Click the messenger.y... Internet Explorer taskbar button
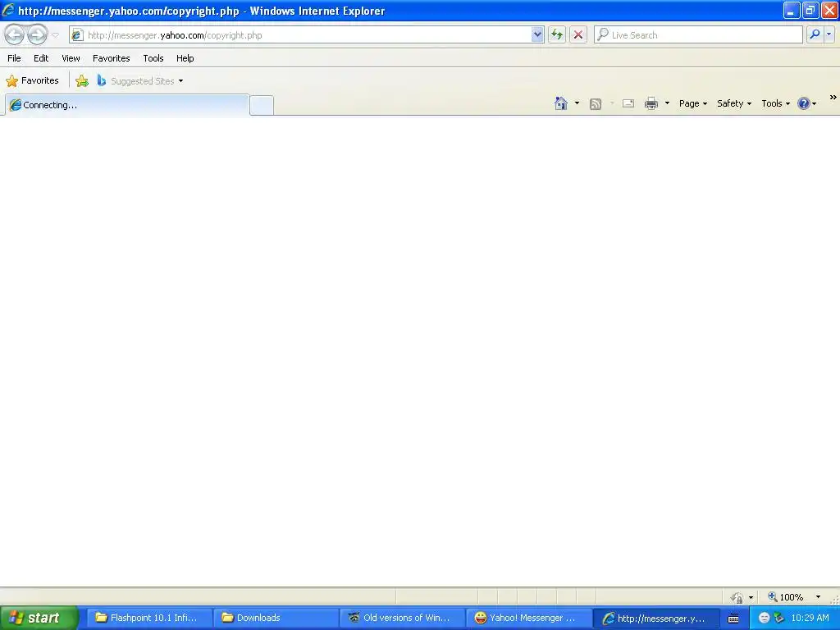 (x=655, y=618)
